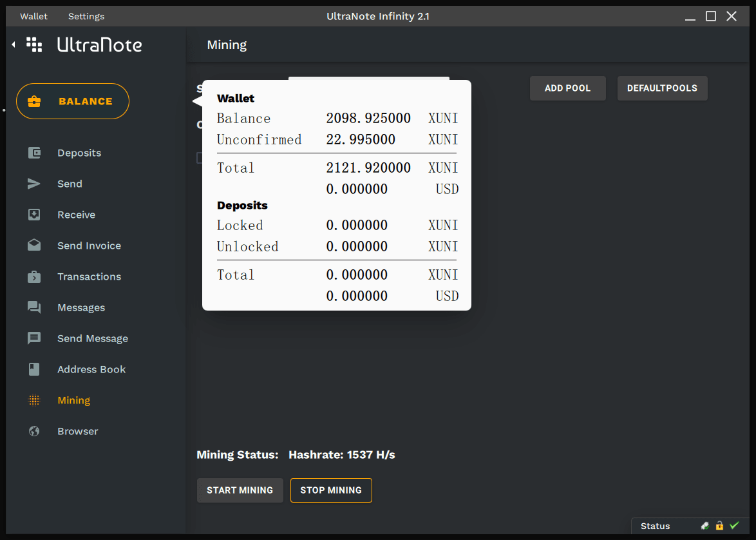Click the Unlocked label in popup
This screenshot has width=756, height=540.
click(247, 247)
